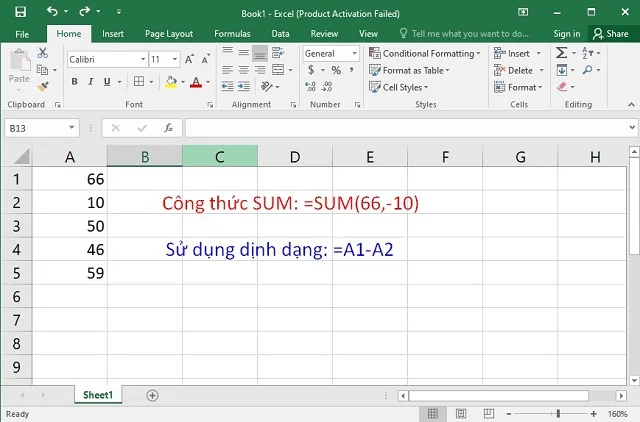Viewport: 640px width, 422px height.
Task: Expand the formula bar chevron
Action: pos(632,128)
